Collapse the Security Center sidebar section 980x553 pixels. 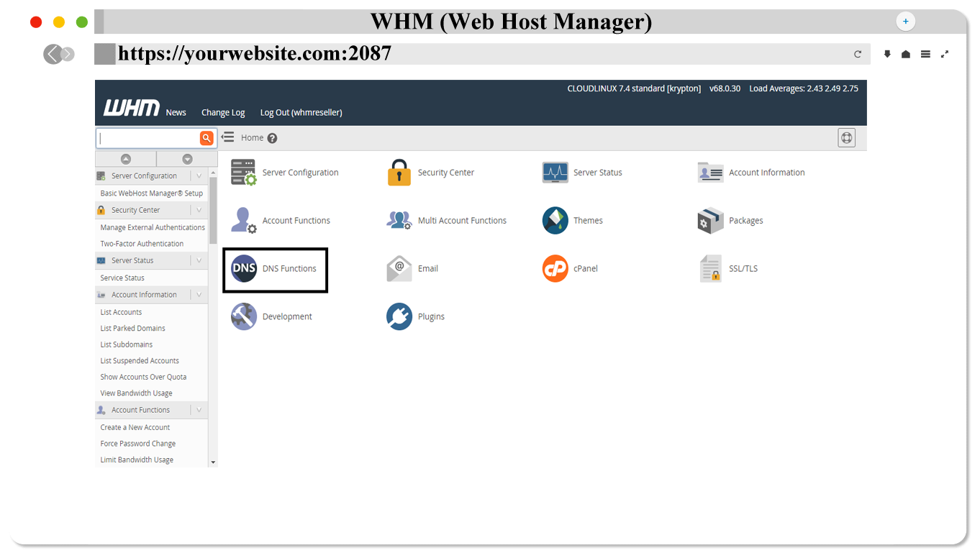point(199,210)
